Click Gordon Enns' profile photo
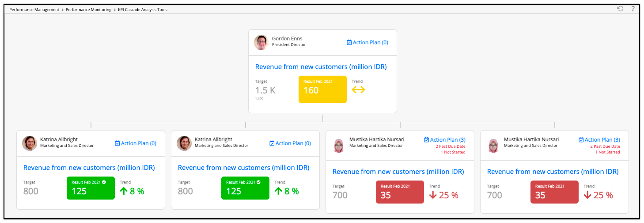This screenshot has width=644, height=223. 261,42
